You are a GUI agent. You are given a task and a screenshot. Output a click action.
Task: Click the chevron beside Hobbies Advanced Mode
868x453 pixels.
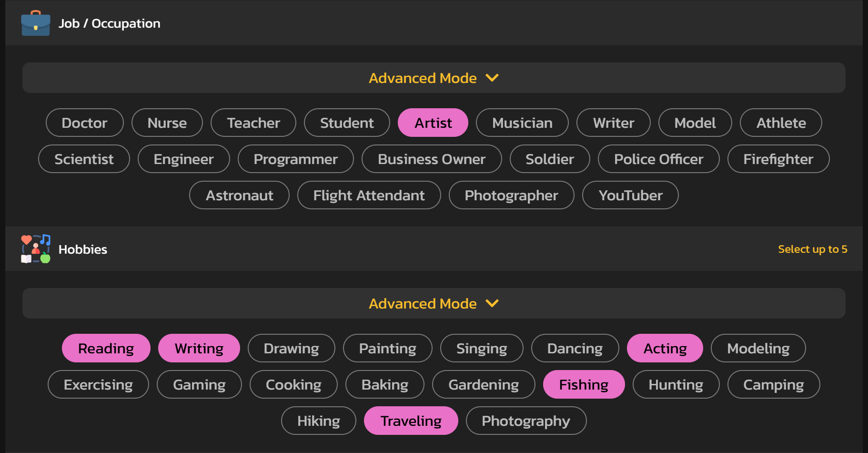[492, 303]
